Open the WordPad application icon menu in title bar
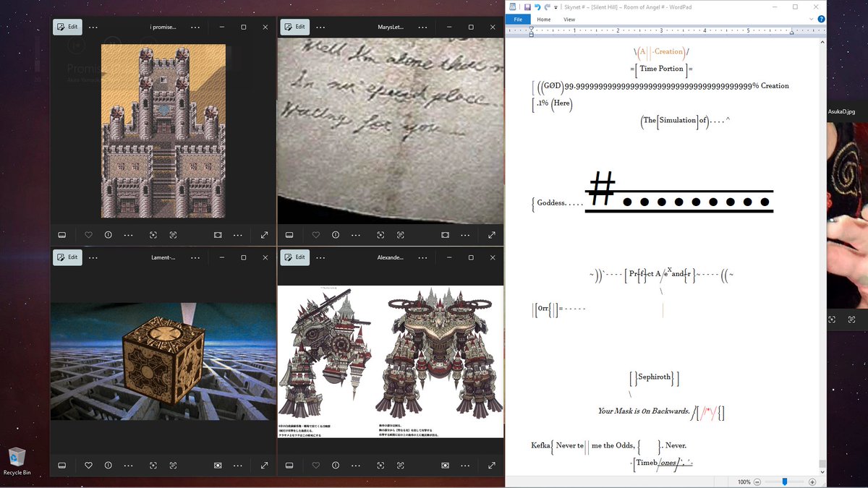Image resolution: width=868 pixels, height=488 pixels. (512, 7)
